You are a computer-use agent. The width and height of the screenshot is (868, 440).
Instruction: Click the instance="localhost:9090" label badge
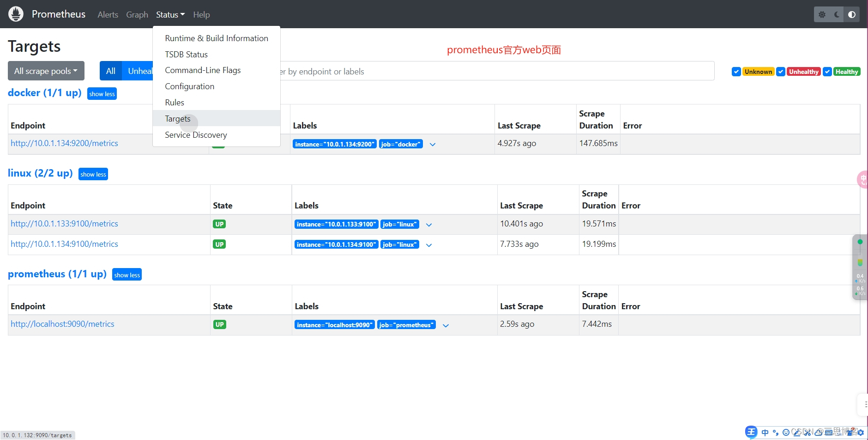pyautogui.click(x=335, y=325)
